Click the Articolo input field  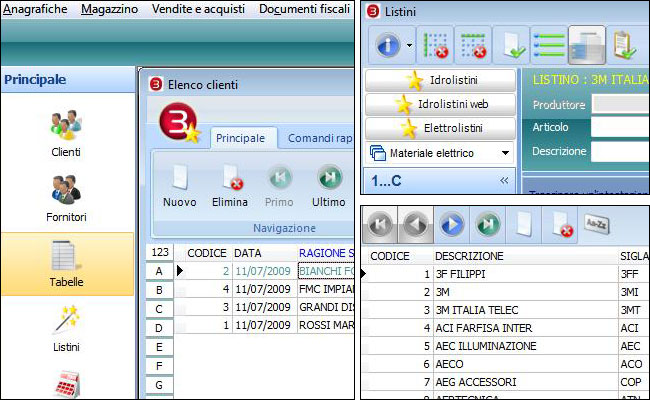tap(620, 127)
